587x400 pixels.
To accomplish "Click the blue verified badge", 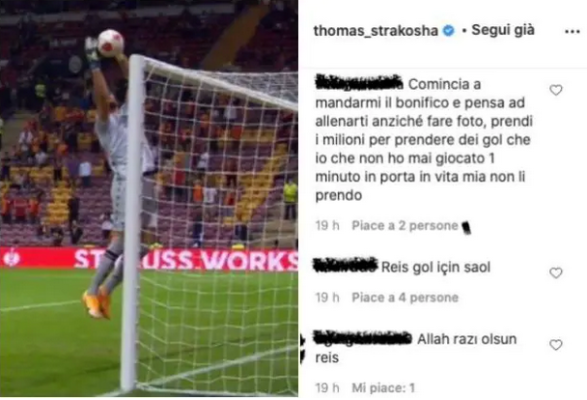I will click(x=448, y=31).
